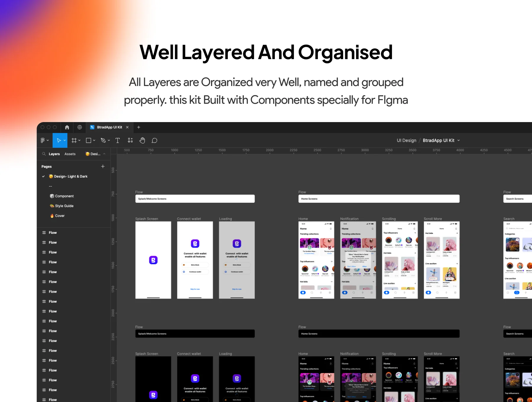Select the Text tool
The image size is (532, 402).
[x=118, y=140]
